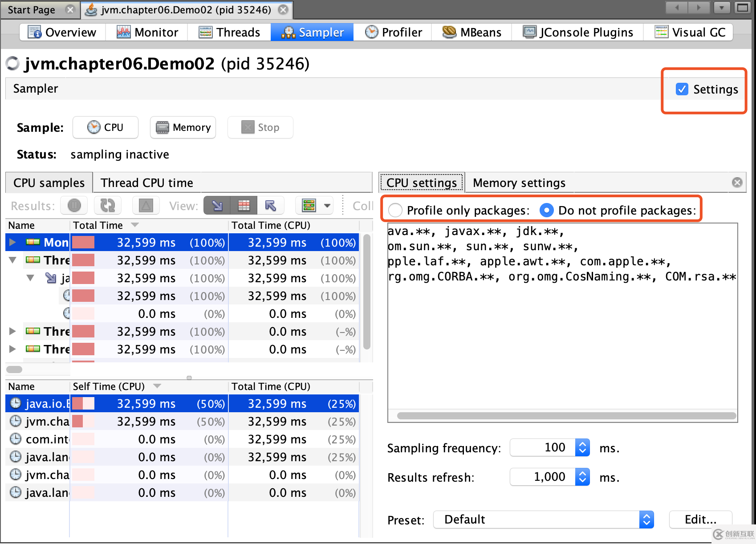
Task: Click the scroll tabs left arrow
Action: pyautogui.click(x=677, y=8)
